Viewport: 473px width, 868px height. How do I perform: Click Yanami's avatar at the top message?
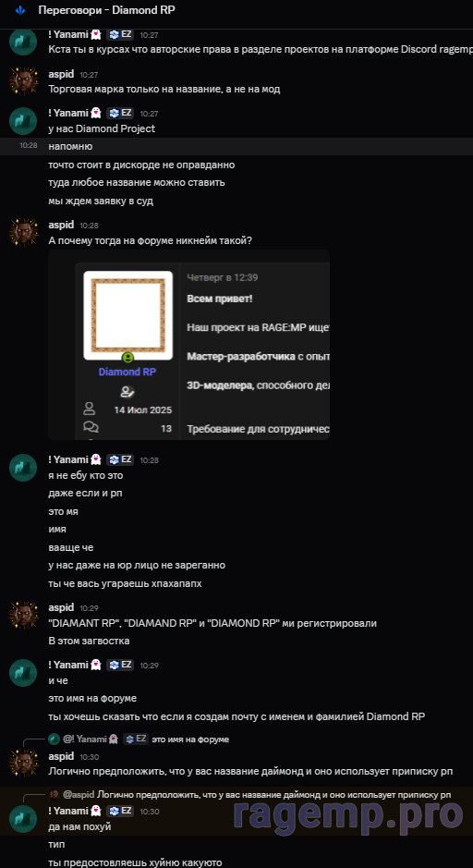tap(23, 42)
